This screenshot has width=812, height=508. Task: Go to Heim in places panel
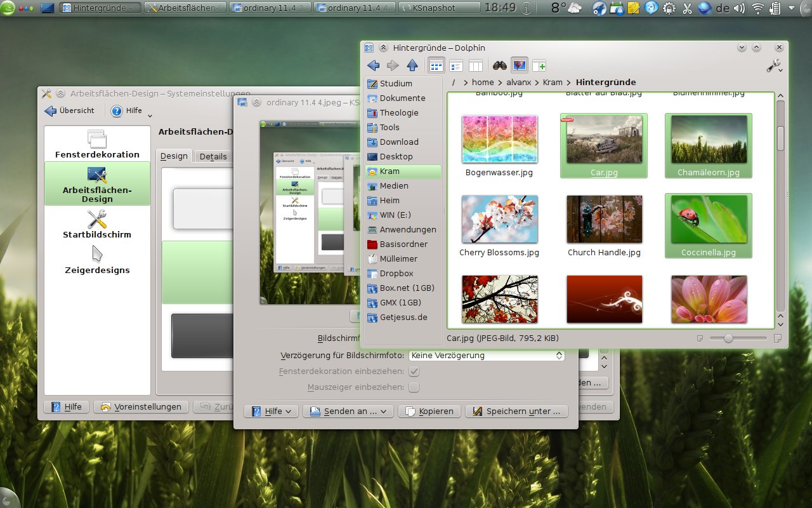tap(403, 200)
